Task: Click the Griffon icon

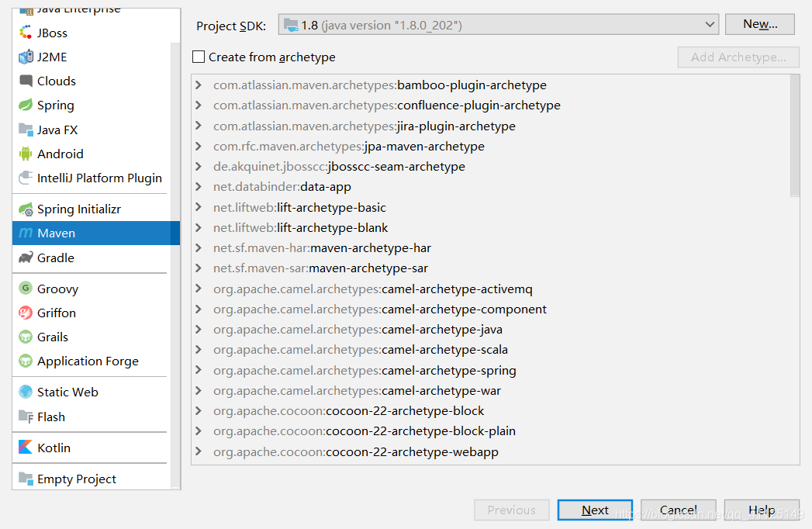Action: [x=26, y=313]
